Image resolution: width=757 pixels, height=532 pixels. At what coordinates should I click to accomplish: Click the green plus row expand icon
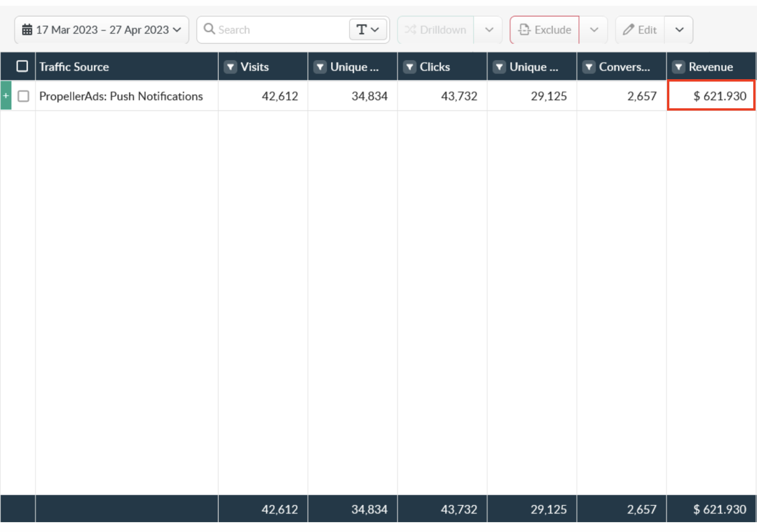(x=6, y=96)
